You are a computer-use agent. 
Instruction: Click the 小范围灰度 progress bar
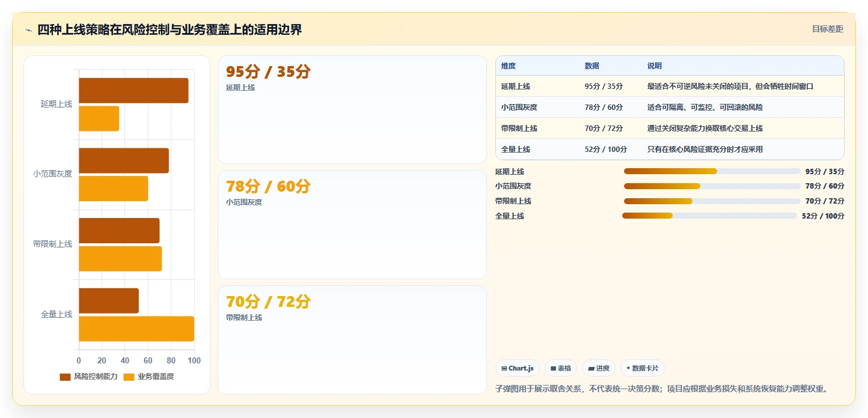click(x=712, y=186)
